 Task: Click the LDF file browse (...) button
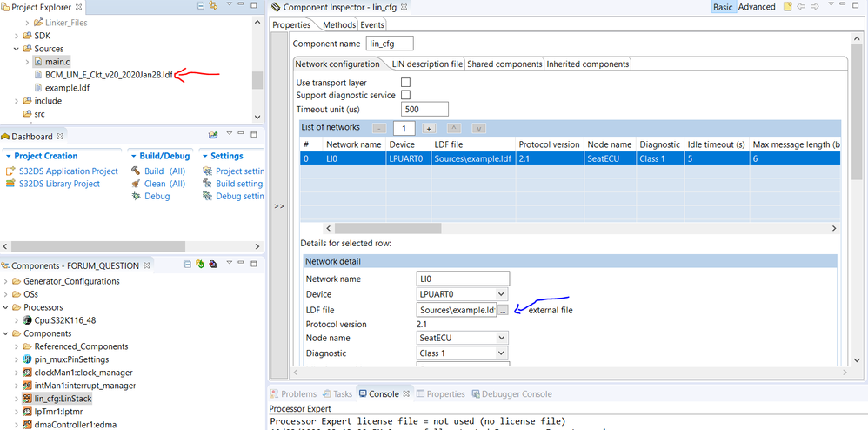503,310
